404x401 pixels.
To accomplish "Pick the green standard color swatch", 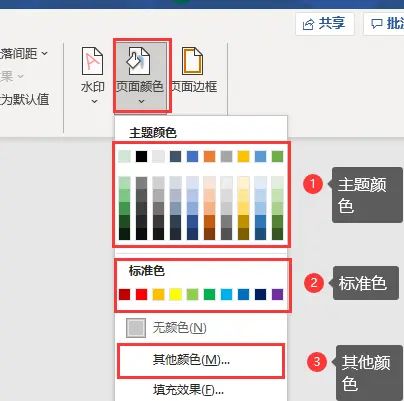I will point(209,294).
